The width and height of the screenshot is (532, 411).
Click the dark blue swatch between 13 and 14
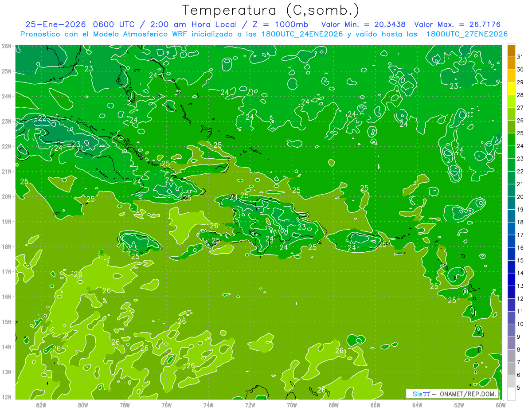[x=511, y=279]
